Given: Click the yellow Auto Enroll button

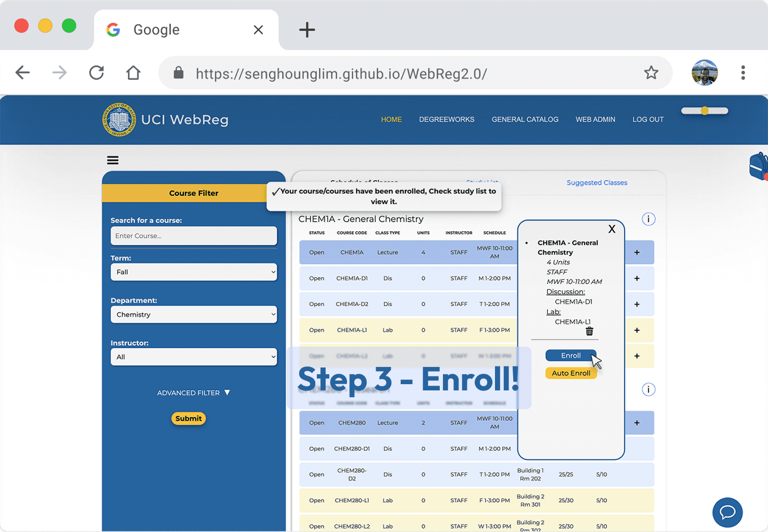Looking at the screenshot, I should [571, 373].
